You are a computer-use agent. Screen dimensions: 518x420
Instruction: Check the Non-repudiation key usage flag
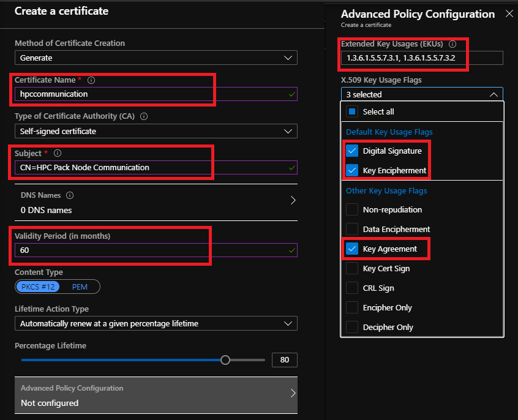[352, 209]
